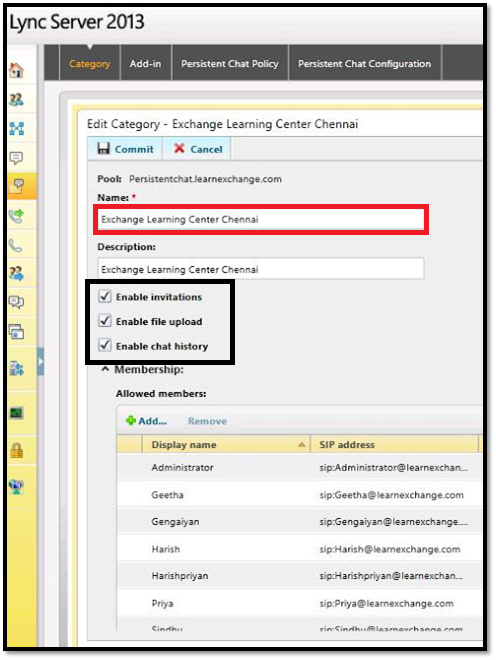Open Voice Routing icon with green arrow

16,216
